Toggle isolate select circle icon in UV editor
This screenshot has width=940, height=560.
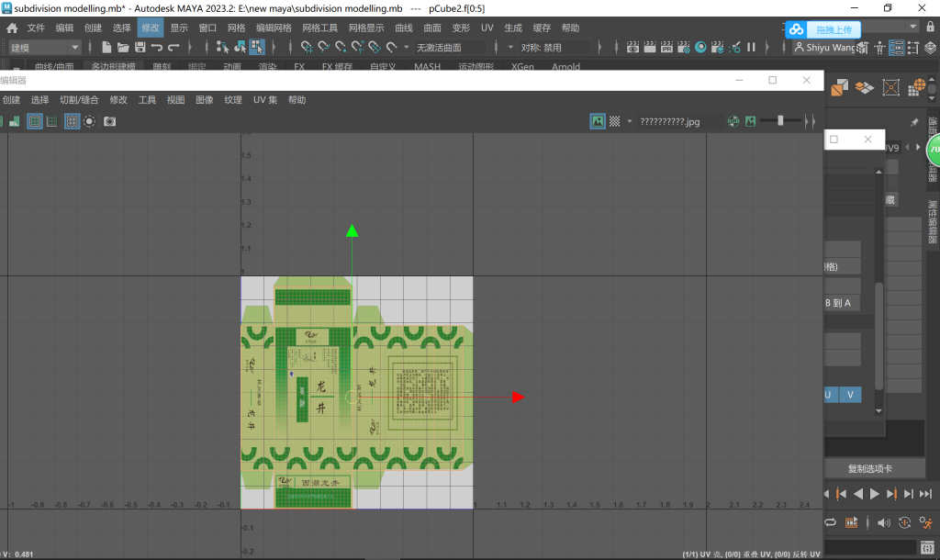tap(89, 122)
